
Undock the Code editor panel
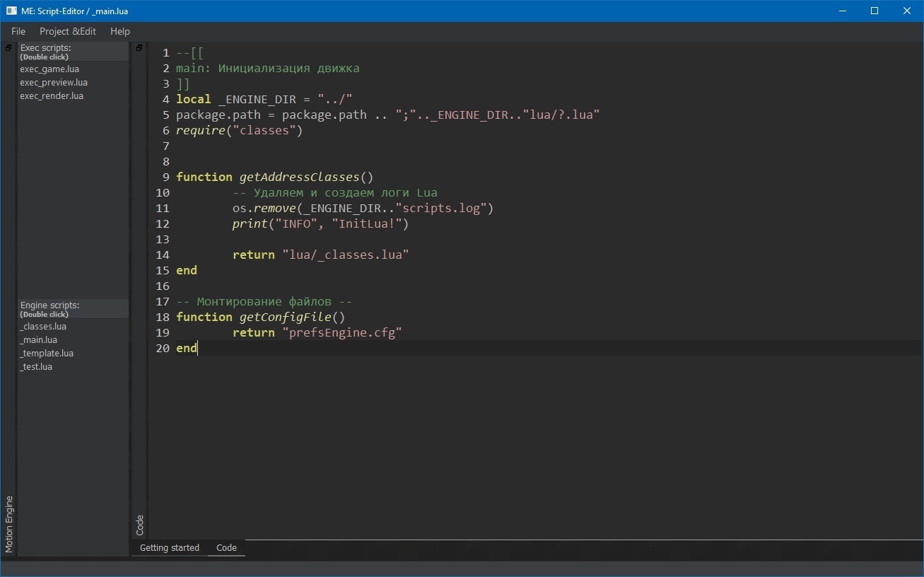139,48
